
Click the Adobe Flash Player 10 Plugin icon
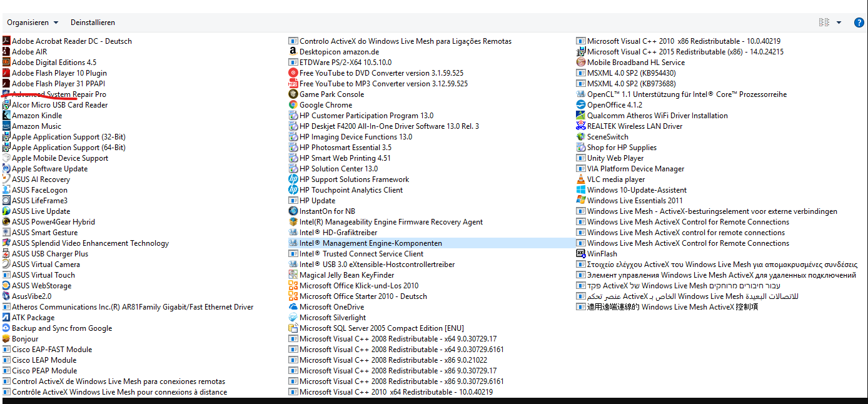[x=6, y=73]
